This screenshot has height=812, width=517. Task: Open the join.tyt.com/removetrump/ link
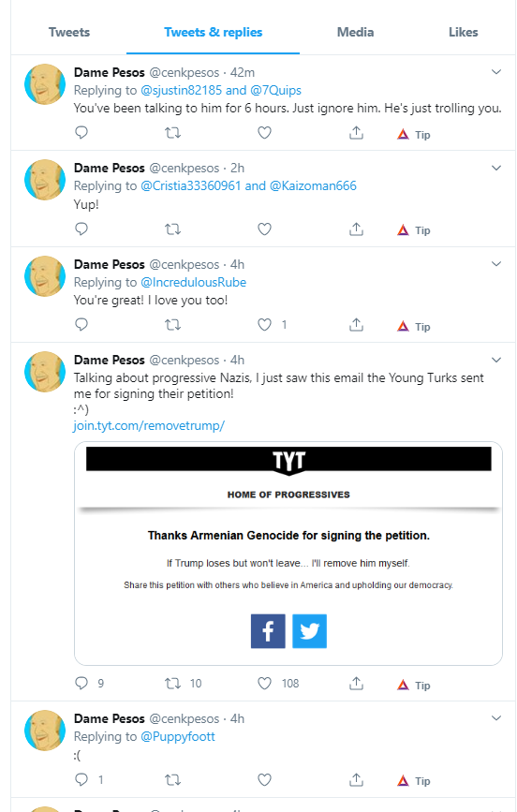[x=149, y=426]
